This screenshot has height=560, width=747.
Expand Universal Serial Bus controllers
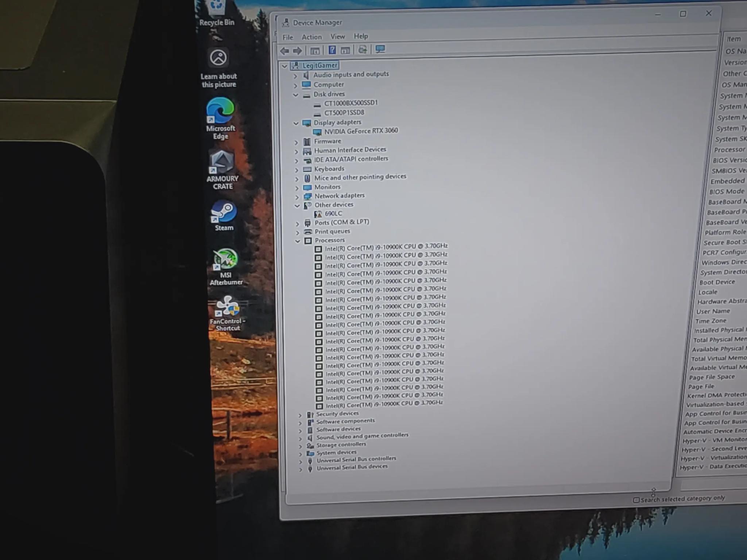301,461
